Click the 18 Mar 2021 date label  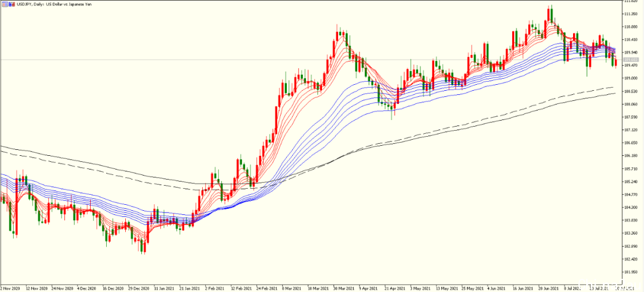318,288
